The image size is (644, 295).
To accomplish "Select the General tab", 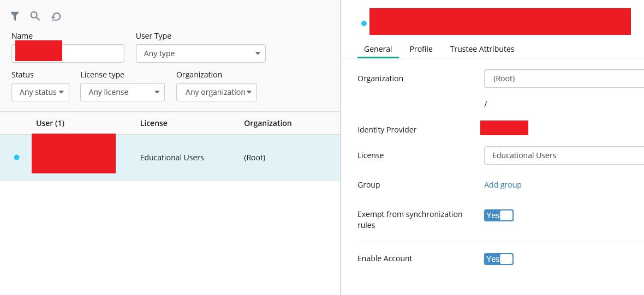I will (378, 49).
